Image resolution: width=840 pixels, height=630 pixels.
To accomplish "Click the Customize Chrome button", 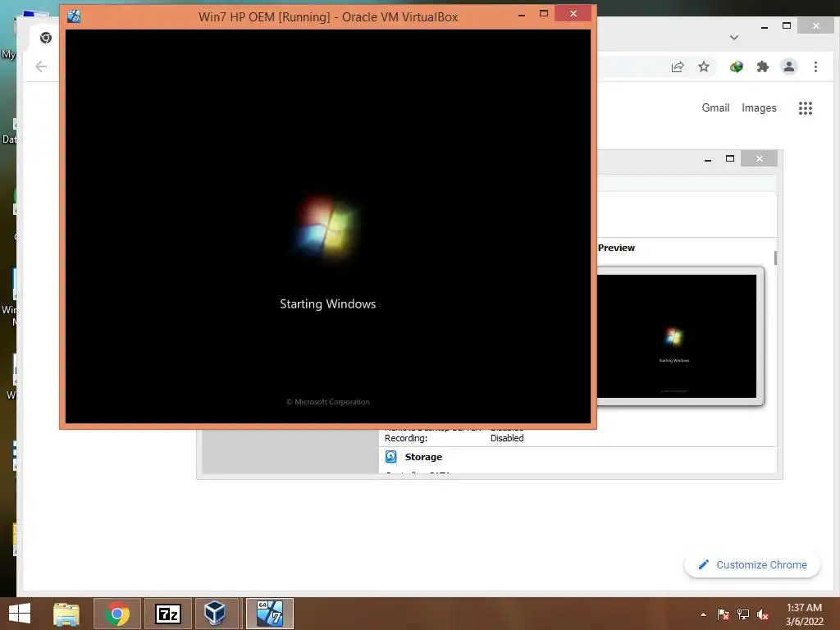I will click(752, 564).
